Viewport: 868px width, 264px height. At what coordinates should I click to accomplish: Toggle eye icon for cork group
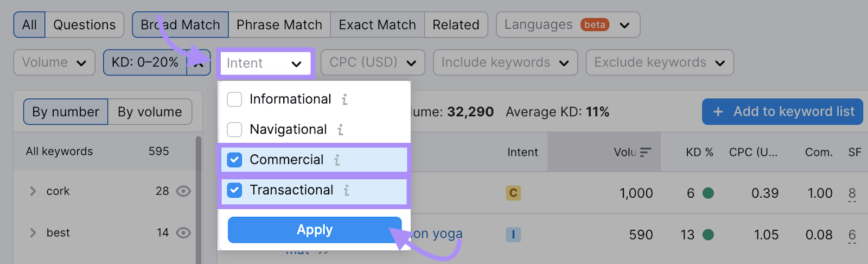(183, 191)
